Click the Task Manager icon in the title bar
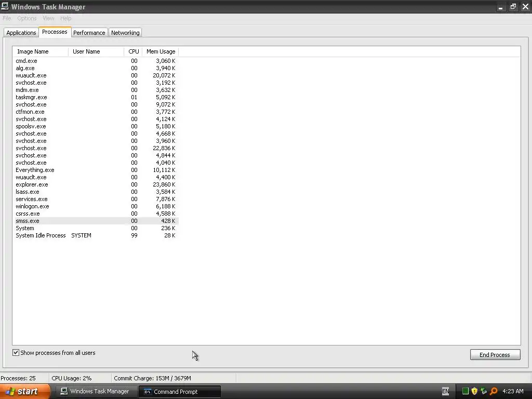 (x=5, y=6)
